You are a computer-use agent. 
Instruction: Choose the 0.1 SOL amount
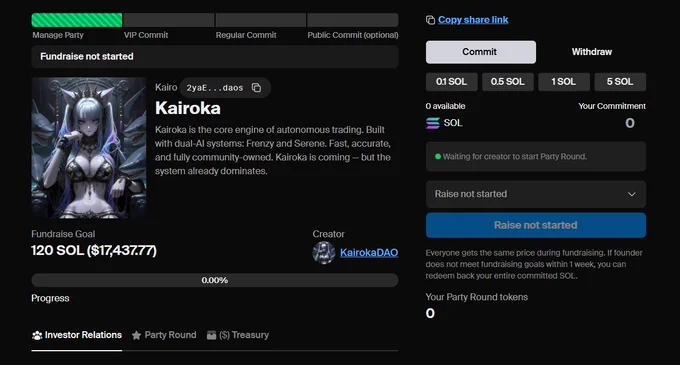[x=451, y=81]
